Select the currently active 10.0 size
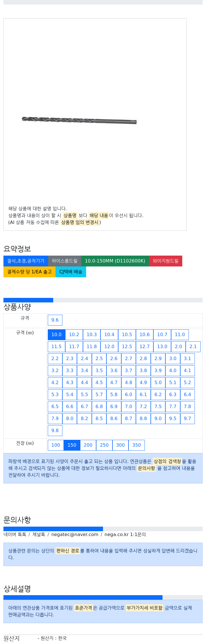This screenshot has height=644, width=206. (x=56, y=334)
